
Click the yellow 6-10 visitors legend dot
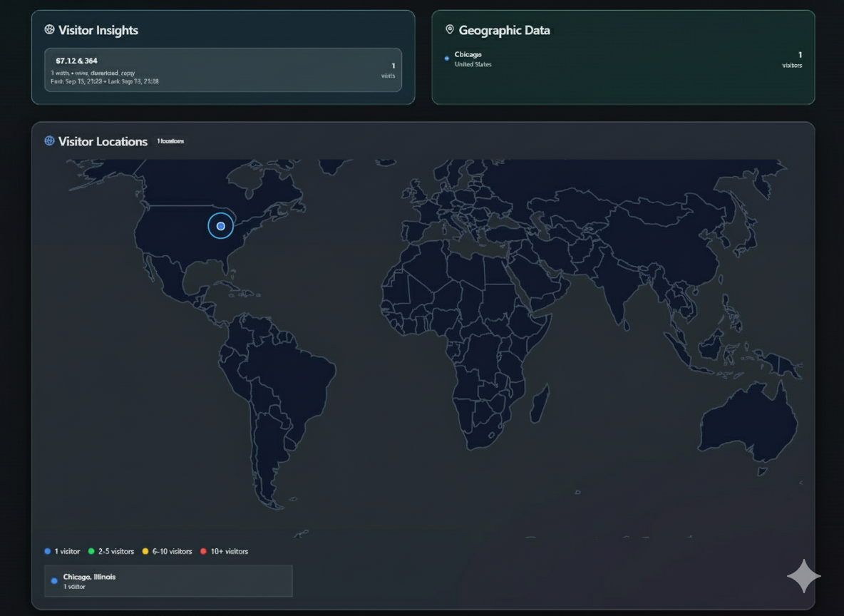point(145,551)
